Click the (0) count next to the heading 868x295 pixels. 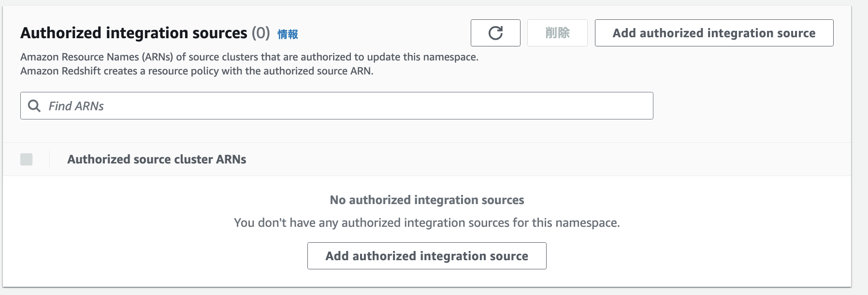(260, 33)
